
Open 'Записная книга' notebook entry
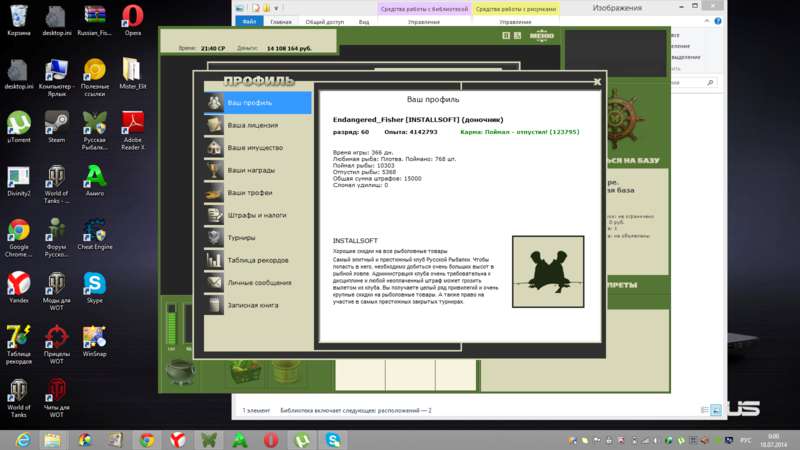[258, 305]
